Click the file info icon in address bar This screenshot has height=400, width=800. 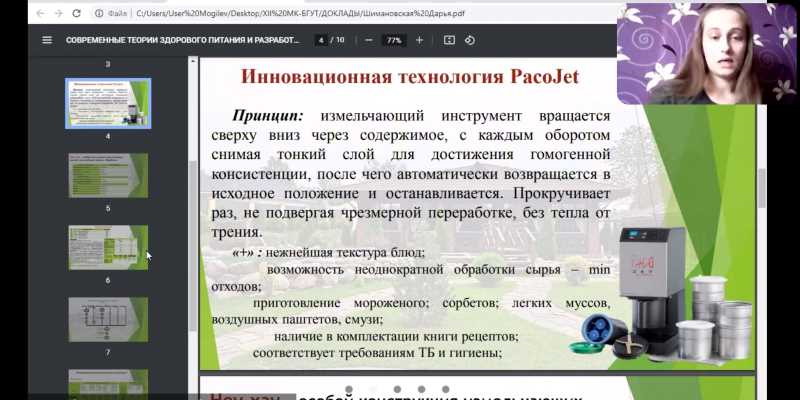pyautogui.click(x=99, y=14)
